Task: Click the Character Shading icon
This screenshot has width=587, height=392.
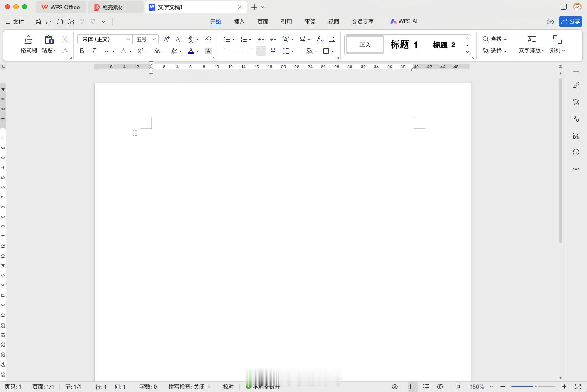Action: point(208,51)
